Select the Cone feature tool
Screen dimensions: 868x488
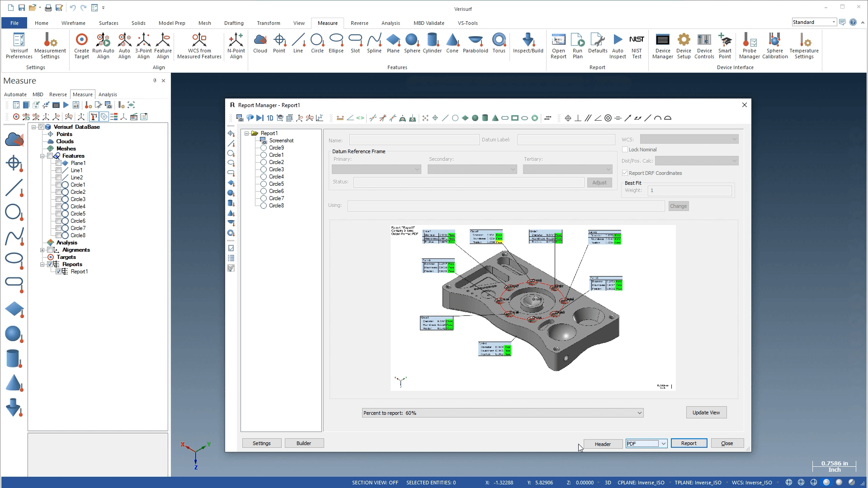point(452,43)
